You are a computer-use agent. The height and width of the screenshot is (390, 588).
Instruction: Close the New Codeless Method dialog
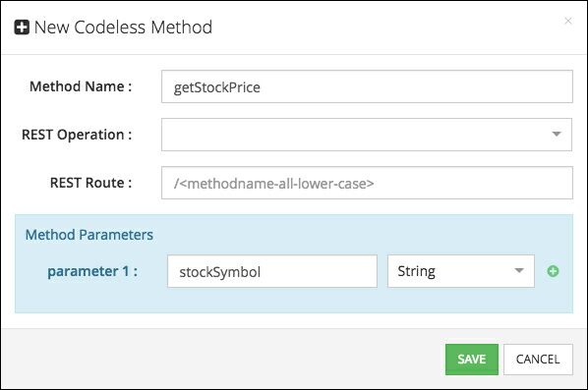coord(568,21)
